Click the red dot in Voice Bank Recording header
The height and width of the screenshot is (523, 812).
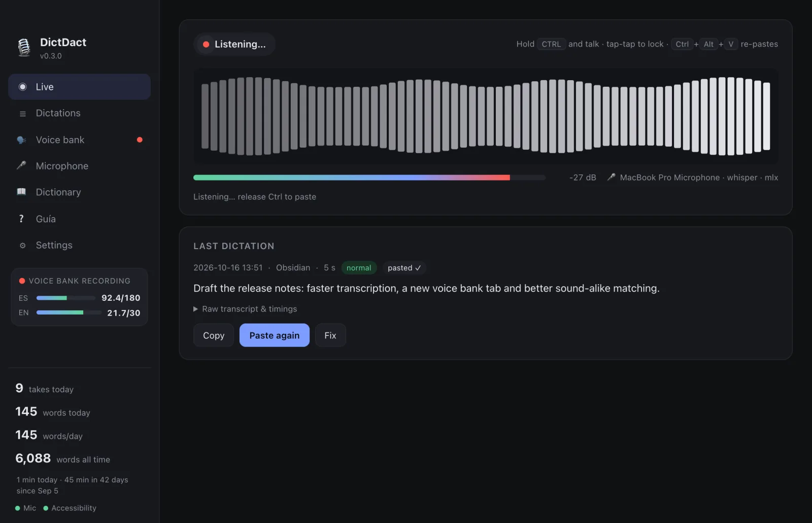22,281
